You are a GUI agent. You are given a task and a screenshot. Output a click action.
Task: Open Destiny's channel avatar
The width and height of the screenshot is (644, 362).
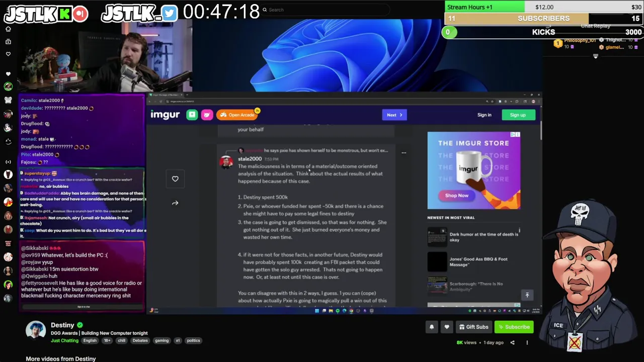pyautogui.click(x=36, y=330)
